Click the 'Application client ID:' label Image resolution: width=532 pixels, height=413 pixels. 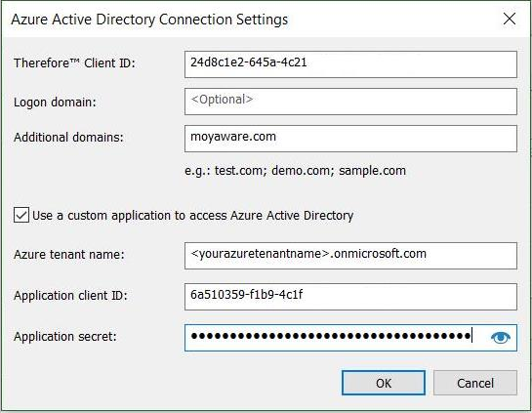[x=70, y=296]
